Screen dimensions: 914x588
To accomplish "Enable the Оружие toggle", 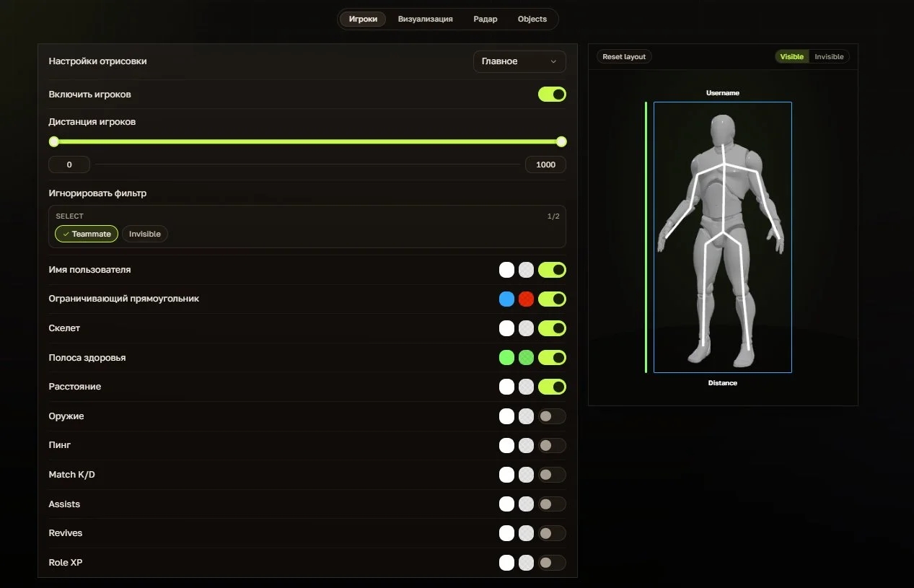I will tap(552, 416).
